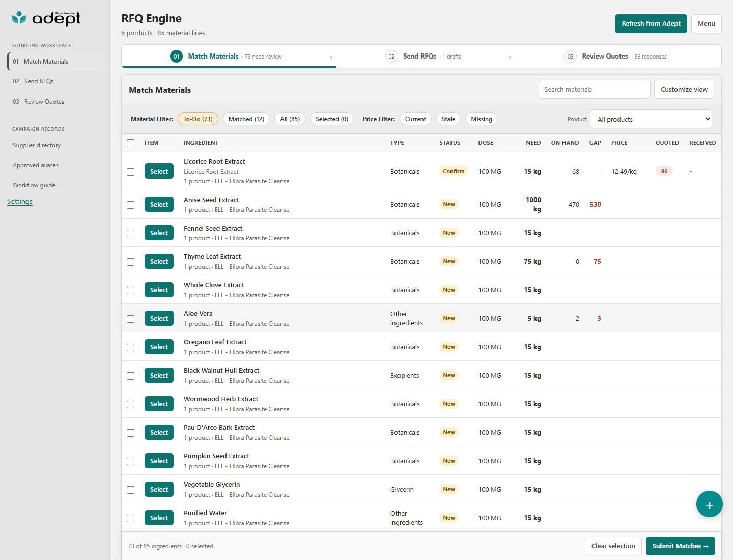This screenshot has width=733, height=560.
Task: Click Clear selection button
Action: [x=613, y=546]
